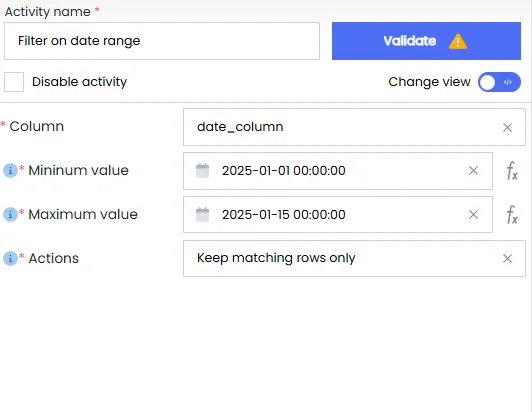
Task: Open the Minimum value calendar picker
Action: point(203,170)
